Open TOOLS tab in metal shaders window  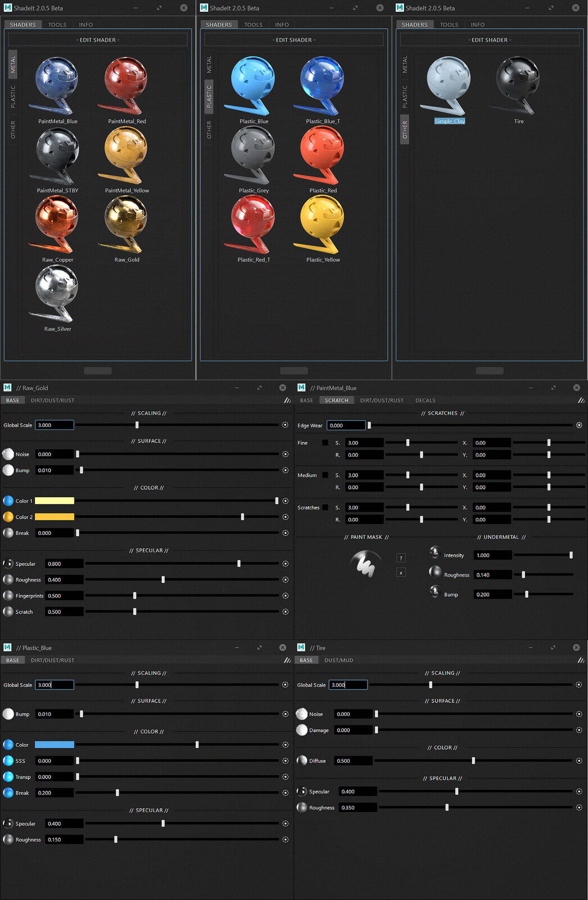pyautogui.click(x=57, y=25)
